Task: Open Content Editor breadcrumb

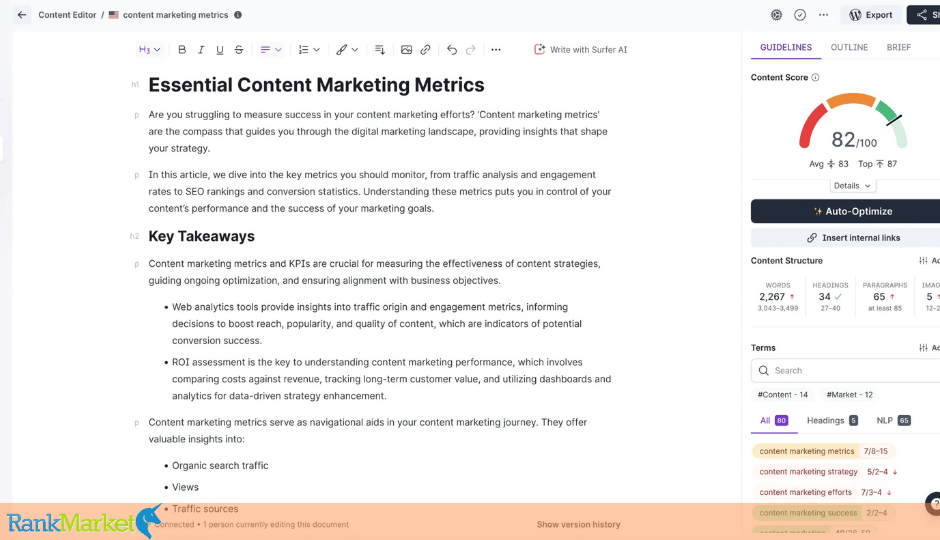Action: coord(67,15)
